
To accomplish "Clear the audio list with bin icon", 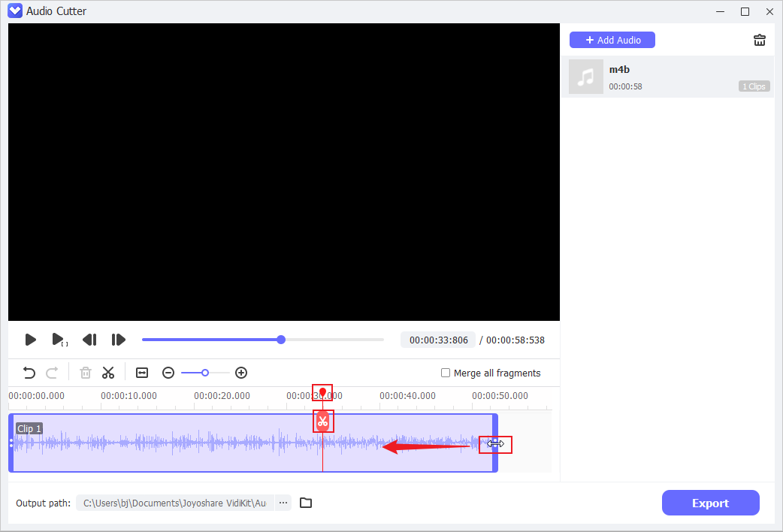I will click(x=760, y=41).
